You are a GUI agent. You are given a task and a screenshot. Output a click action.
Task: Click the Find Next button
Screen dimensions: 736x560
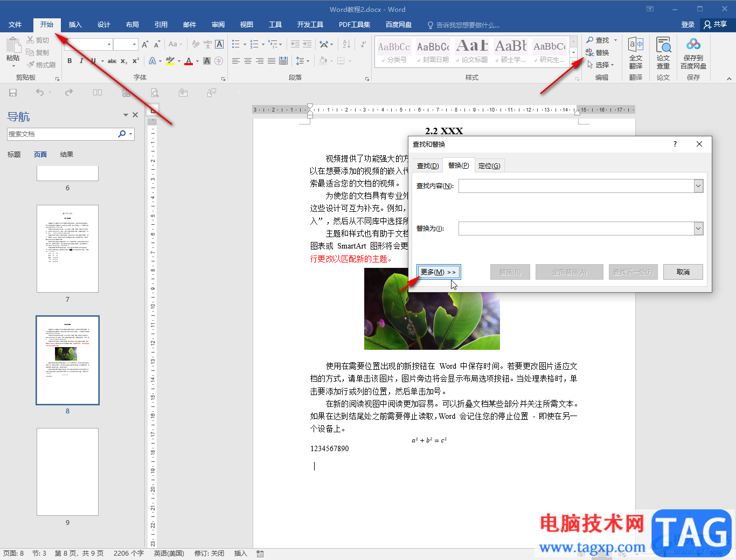tap(633, 272)
